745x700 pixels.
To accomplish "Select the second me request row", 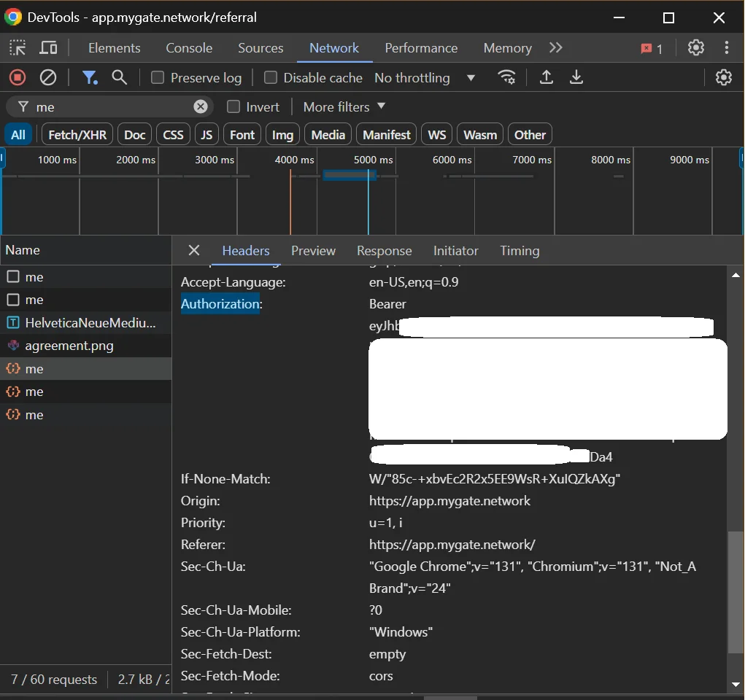I will (x=85, y=300).
